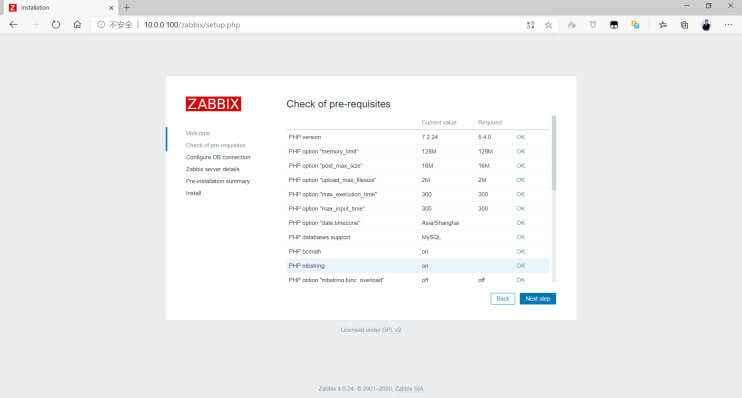
Task: Click the browser back arrow icon
Action: [x=13, y=25]
